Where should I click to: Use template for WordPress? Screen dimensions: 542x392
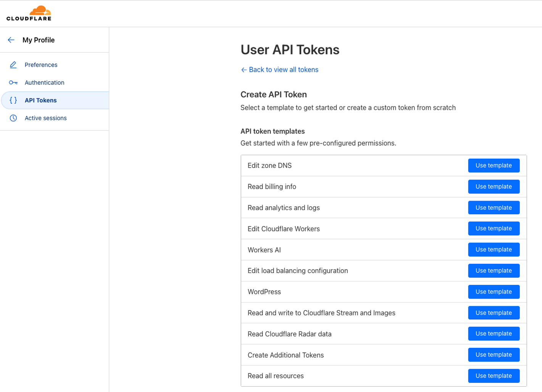tap(494, 292)
